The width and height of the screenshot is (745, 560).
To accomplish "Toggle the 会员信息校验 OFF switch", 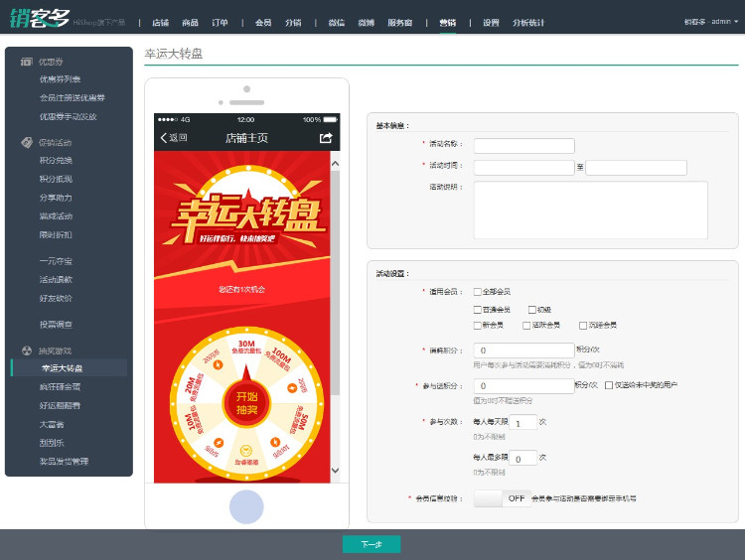I will click(x=502, y=498).
